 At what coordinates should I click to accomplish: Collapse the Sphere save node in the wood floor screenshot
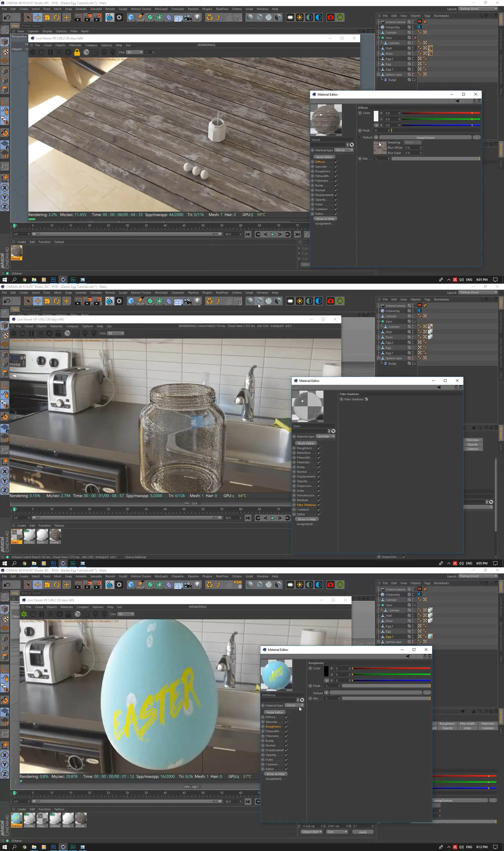[x=379, y=75]
